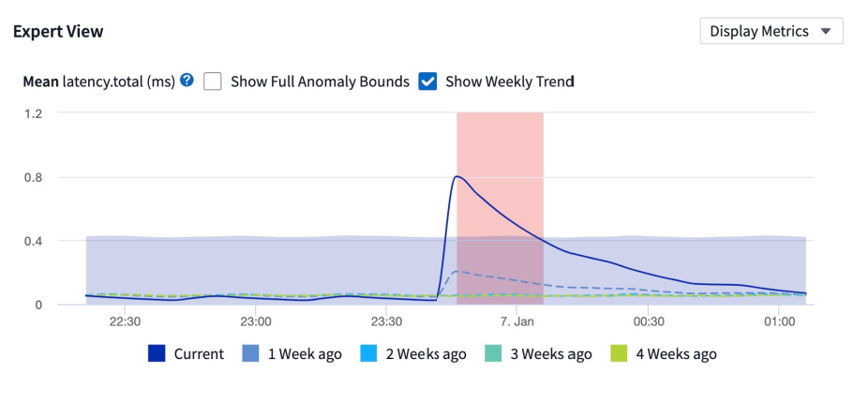Select the red anomaly highlighted region
868x403 pixels.
(500, 208)
